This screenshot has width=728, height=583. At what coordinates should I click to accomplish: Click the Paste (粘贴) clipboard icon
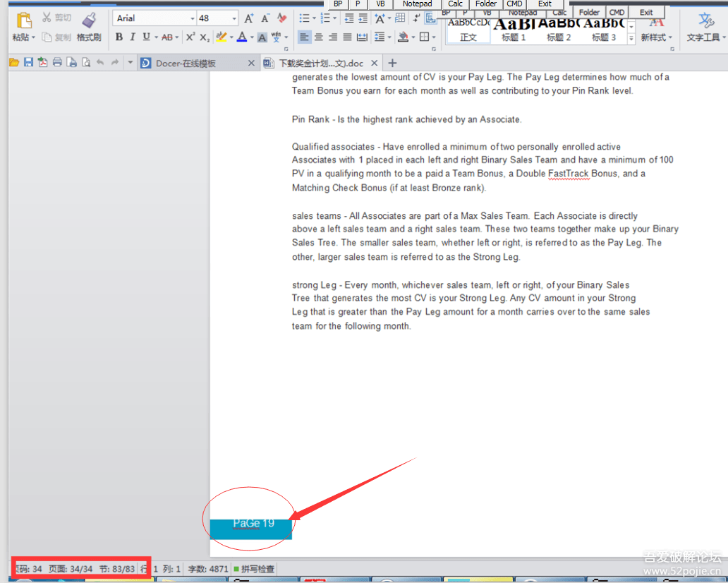tap(23, 21)
